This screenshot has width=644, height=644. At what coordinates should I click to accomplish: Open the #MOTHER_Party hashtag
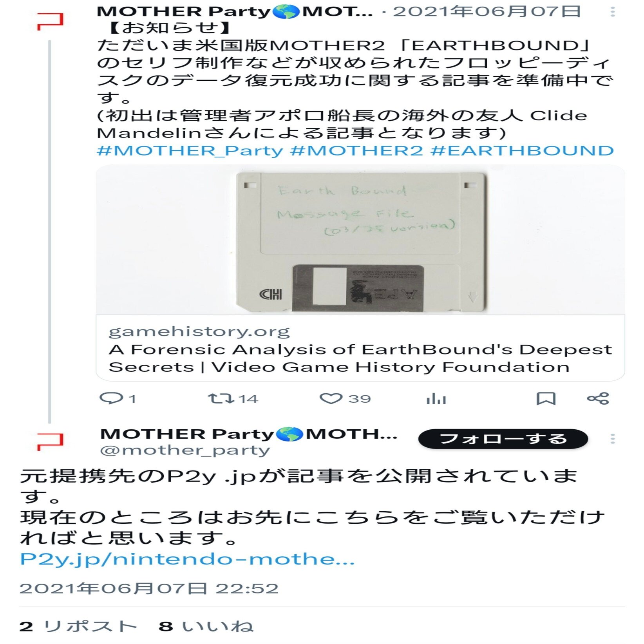click(190, 151)
